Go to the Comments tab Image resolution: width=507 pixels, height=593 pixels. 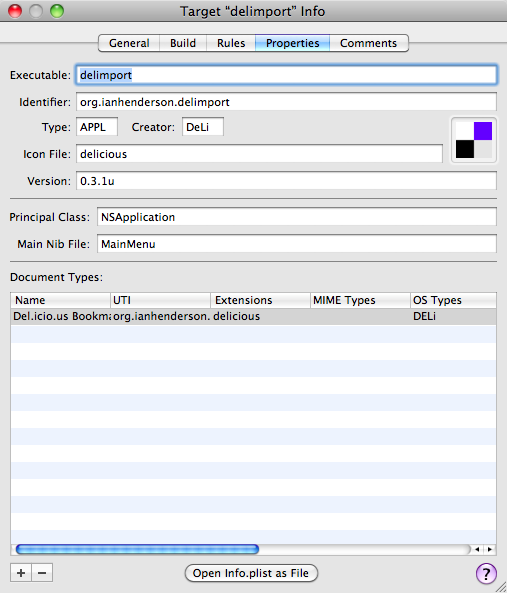click(369, 43)
